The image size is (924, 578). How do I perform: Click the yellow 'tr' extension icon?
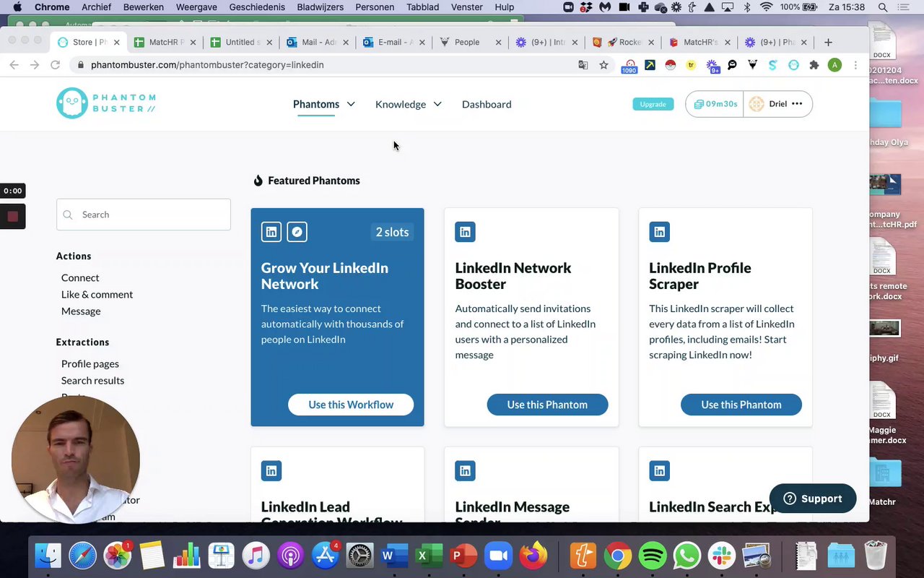[691, 65]
